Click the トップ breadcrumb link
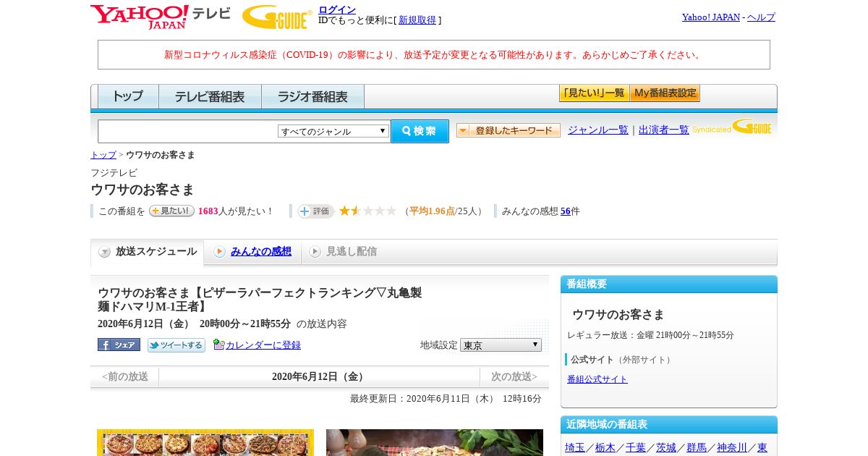The width and height of the screenshot is (868, 456). (103, 155)
